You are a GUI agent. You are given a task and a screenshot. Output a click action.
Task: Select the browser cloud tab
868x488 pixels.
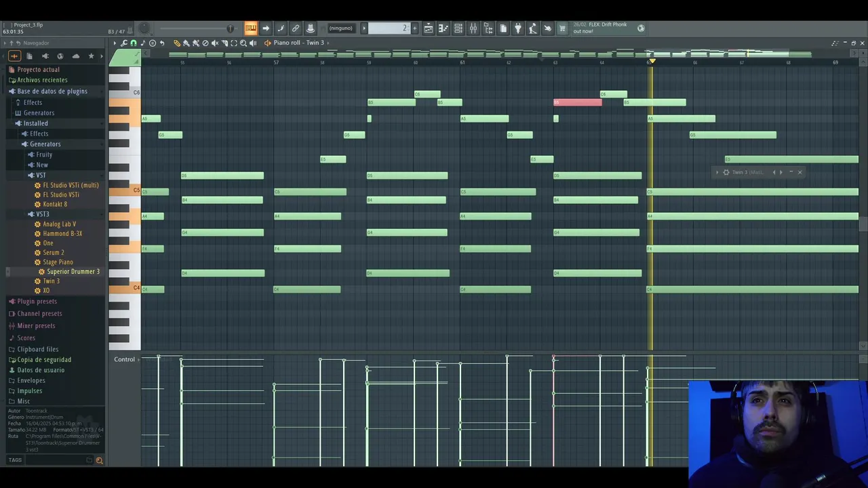(x=75, y=56)
